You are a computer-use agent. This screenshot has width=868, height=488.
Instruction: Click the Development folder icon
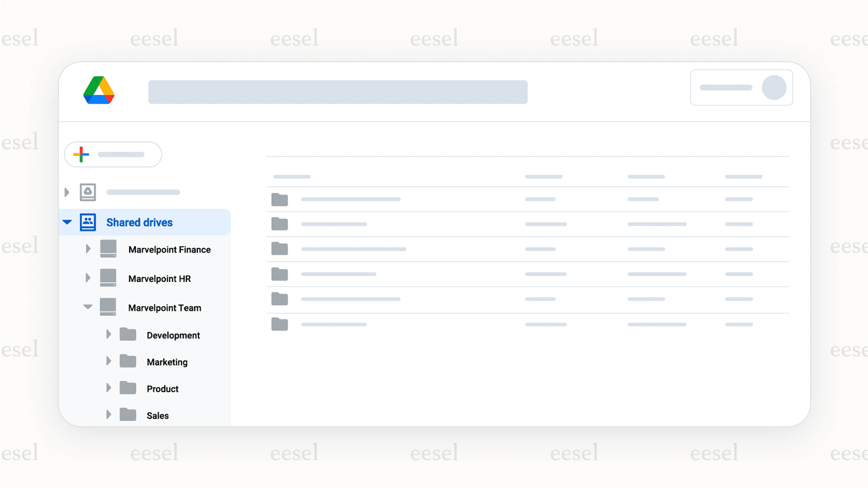click(128, 335)
